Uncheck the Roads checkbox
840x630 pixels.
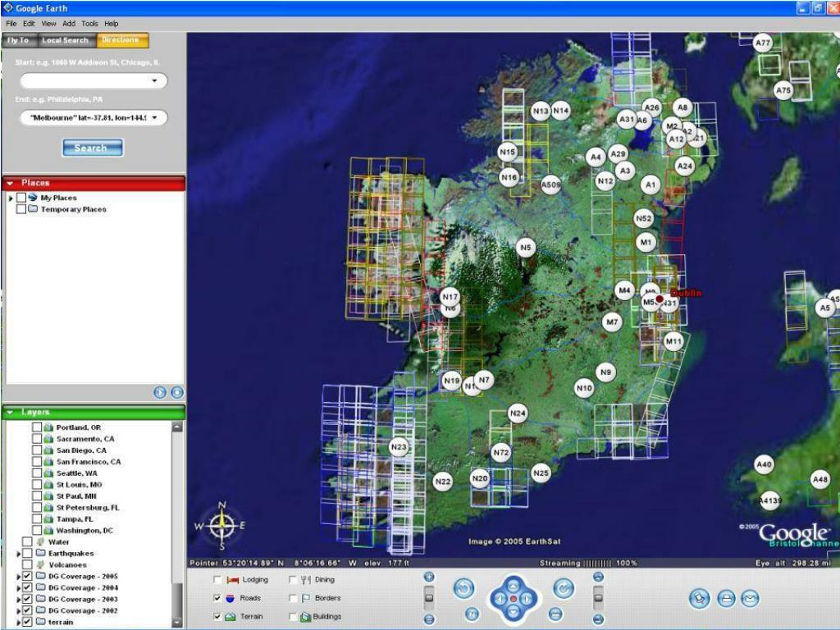pos(217,598)
